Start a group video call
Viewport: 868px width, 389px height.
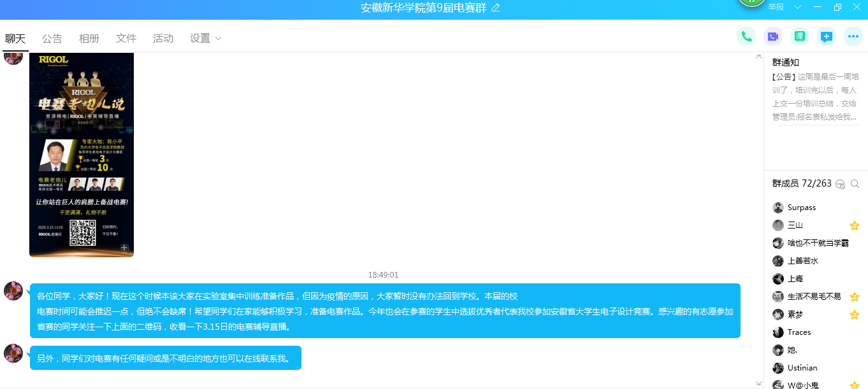(x=773, y=36)
